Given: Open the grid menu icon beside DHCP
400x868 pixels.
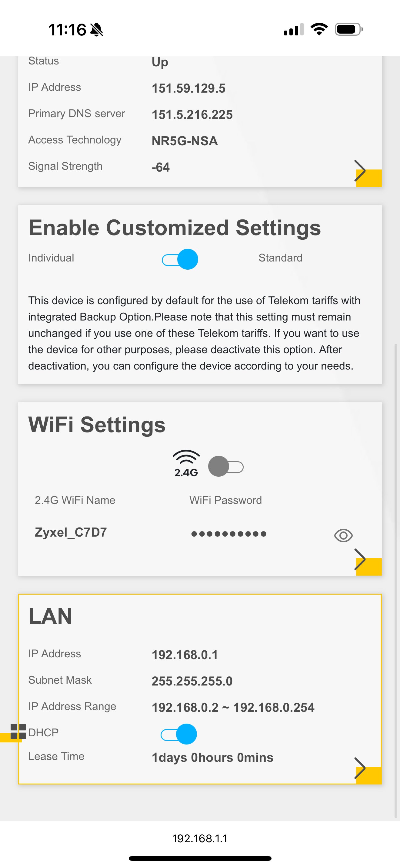Looking at the screenshot, I should 18,732.
